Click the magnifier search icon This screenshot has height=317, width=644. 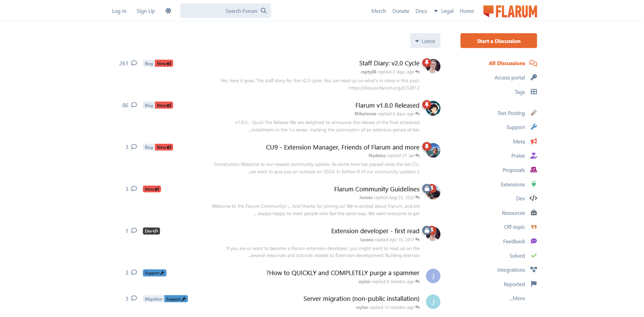pyautogui.click(x=264, y=11)
